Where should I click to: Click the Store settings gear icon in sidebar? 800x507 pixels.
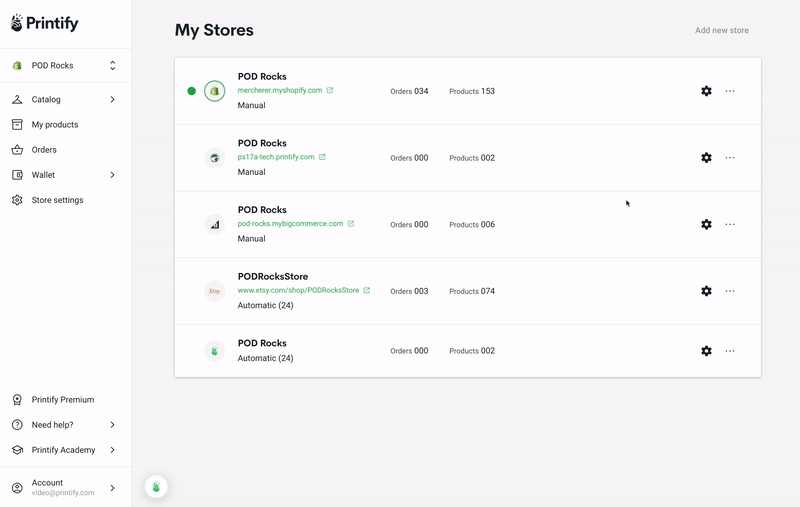pyautogui.click(x=17, y=200)
